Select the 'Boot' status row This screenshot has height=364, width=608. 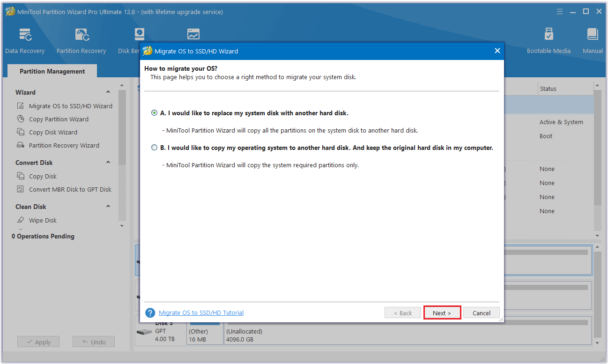click(x=546, y=136)
